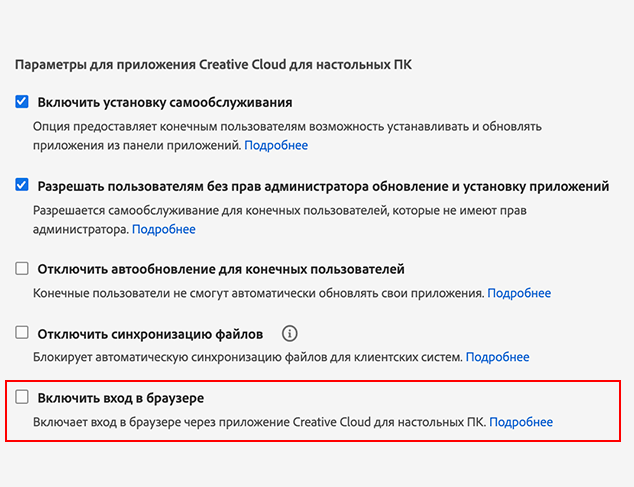The image size is (634, 487).
Task: Click the «Параметры для приложения Creative Cloud» heading
Action: pyautogui.click(x=221, y=65)
